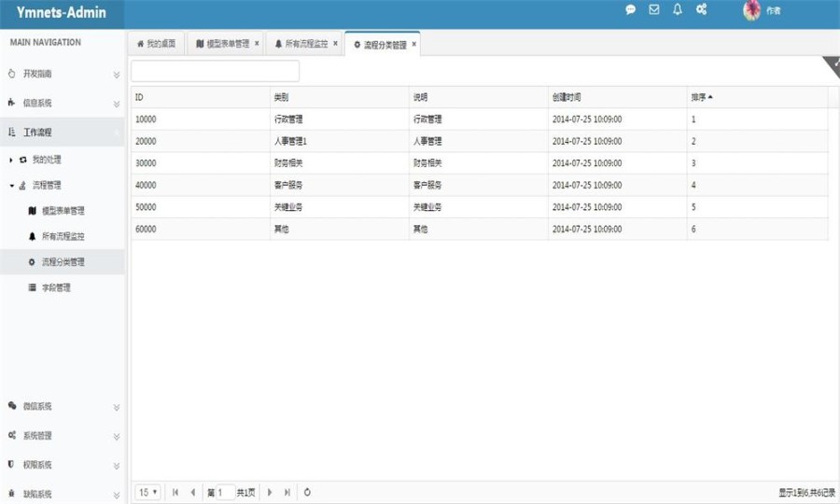Click the user avatar picture
Screen dimensions: 840x504
point(752,10)
